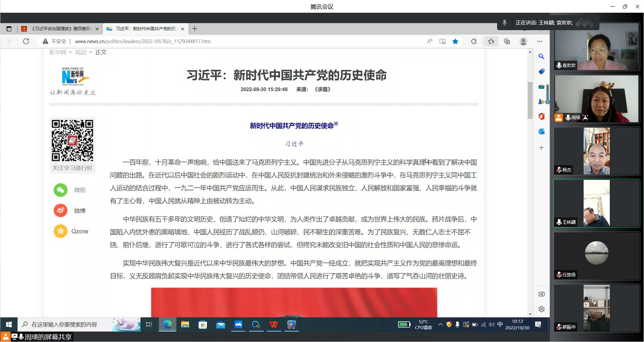
Task: Expand the hidden system tray icons chevron
Action: click(x=440, y=324)
